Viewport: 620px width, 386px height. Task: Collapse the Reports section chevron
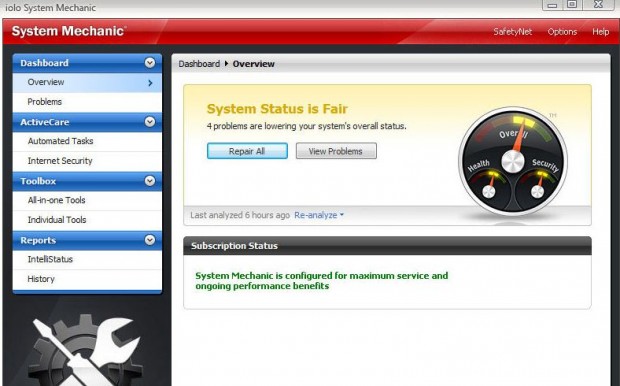pyautogui.click(x=150, y=240)
